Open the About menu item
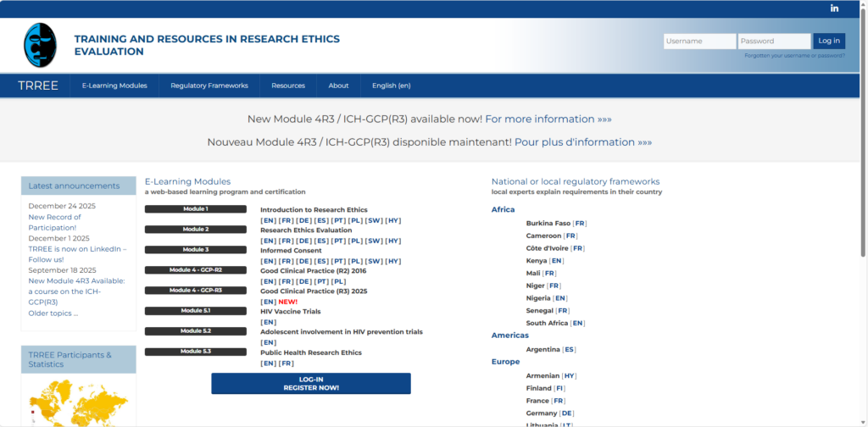Screen dimensions: 868x427 (338, 86)
